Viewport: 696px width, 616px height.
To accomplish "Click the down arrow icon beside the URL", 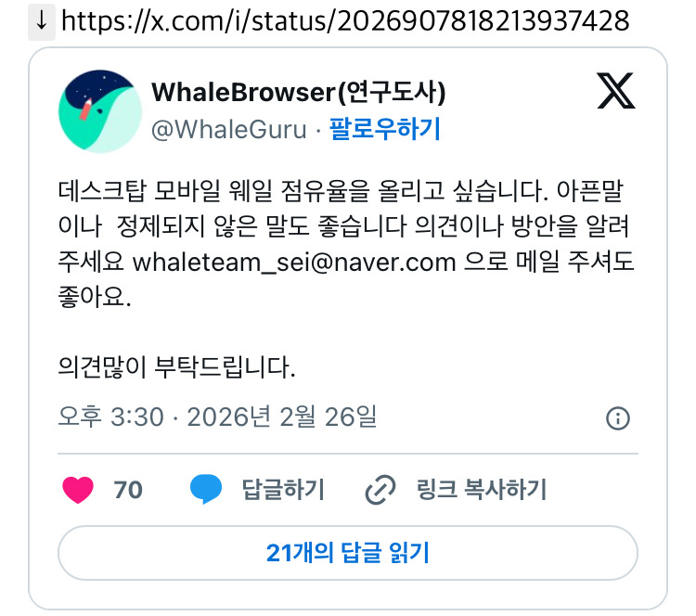I will [x=42, y=21].
